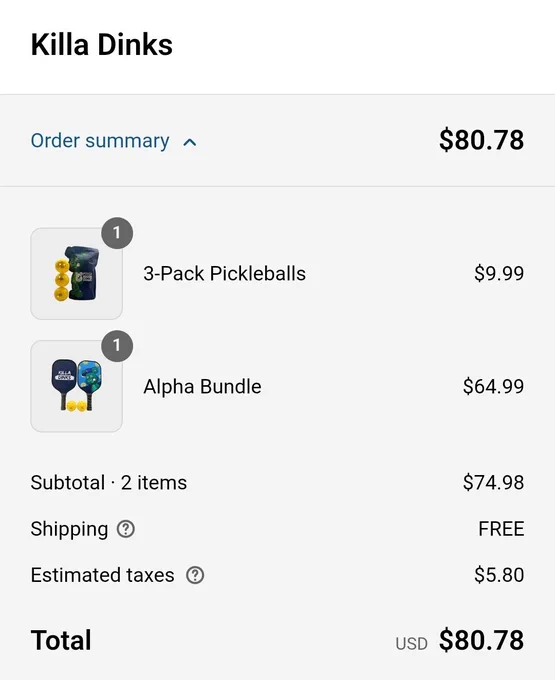This screenshot has width=555, height=680.
Task: Collapse the Order summary chevron
Action: coord(190,142)
